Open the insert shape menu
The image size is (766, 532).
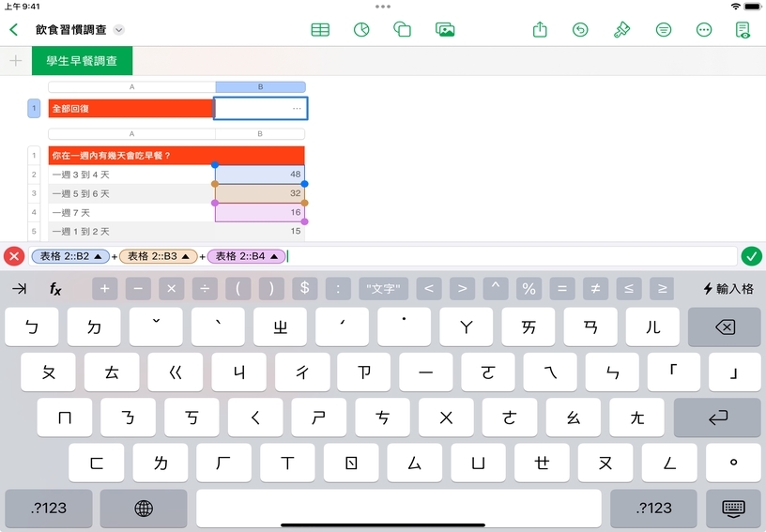point(403,30)
